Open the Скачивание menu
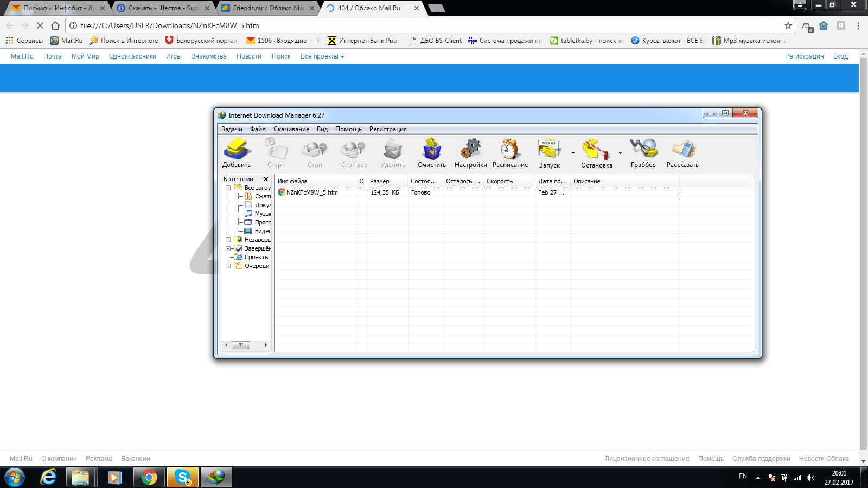The image size is (868, 488). tap(291, 129)
